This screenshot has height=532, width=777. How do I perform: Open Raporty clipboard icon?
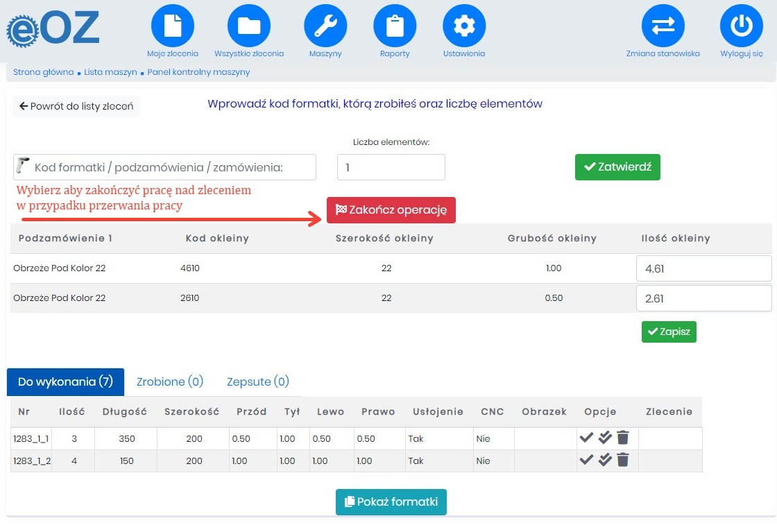pos(395,26)
